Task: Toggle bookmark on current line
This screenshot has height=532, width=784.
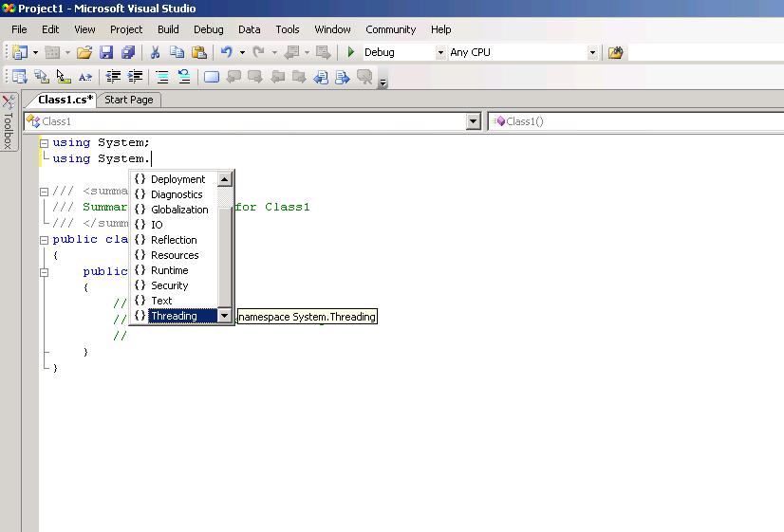Action: coord(212,77)
